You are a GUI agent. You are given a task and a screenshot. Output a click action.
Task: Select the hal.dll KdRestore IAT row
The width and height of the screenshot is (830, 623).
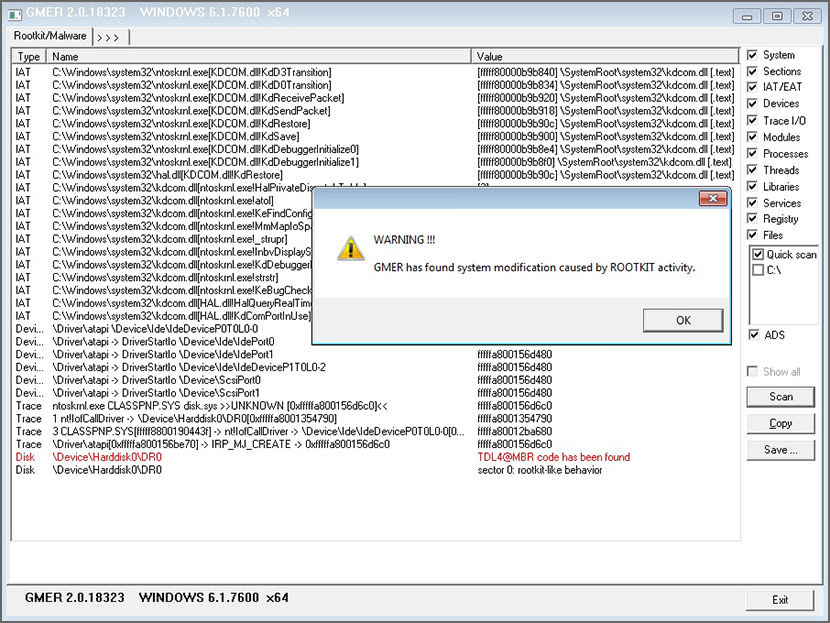pyautogui.click(x=375, y=175)
